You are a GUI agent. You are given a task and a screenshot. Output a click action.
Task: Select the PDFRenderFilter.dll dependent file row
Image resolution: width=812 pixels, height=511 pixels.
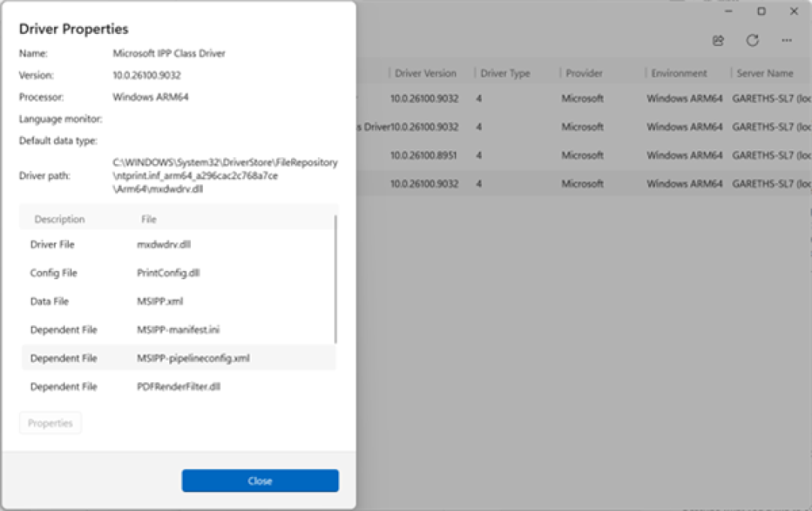click(x=179, y=387)
